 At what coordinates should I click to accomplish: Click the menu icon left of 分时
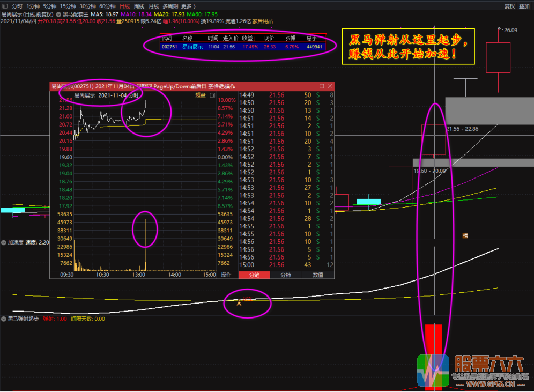coord(4,6)
